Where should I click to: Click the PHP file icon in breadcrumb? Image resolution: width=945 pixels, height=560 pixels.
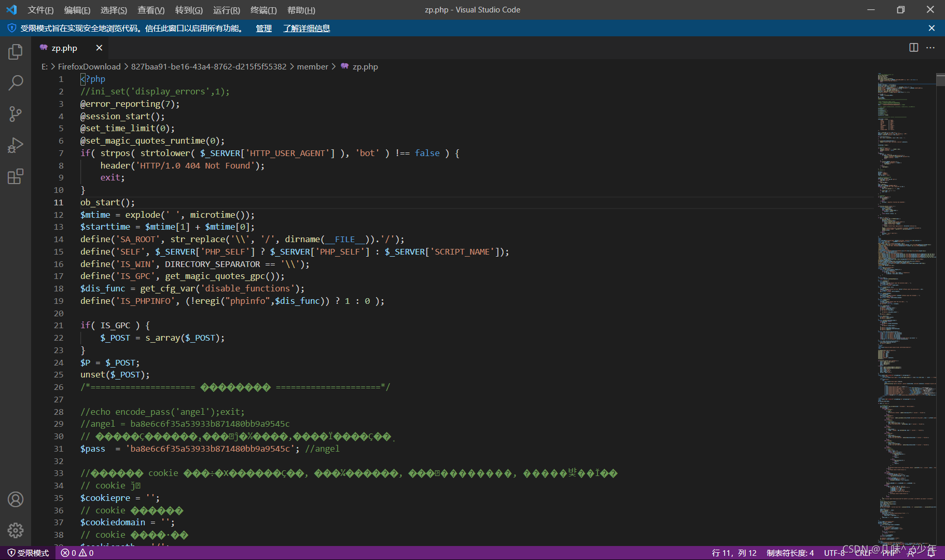pyautogui.click(x=344, y=66)
